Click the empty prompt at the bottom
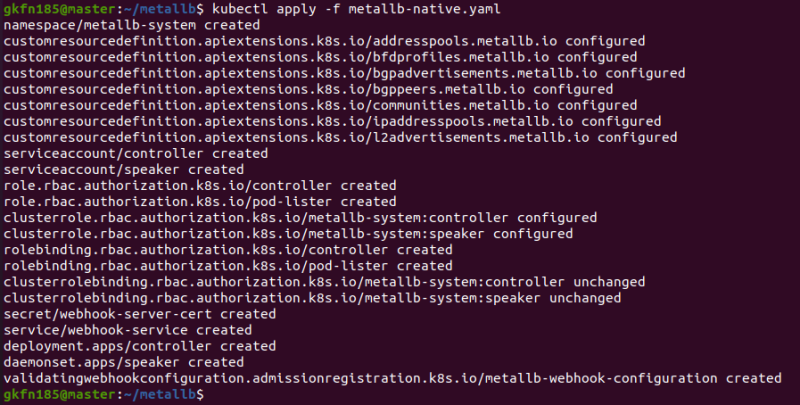 pyautogui.click(x=220, y=396)
